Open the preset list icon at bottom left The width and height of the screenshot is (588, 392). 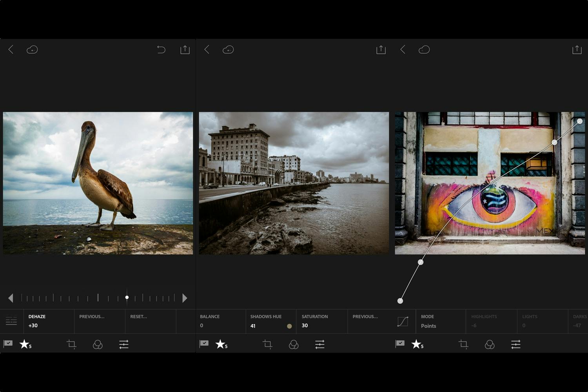pos(11,321)
